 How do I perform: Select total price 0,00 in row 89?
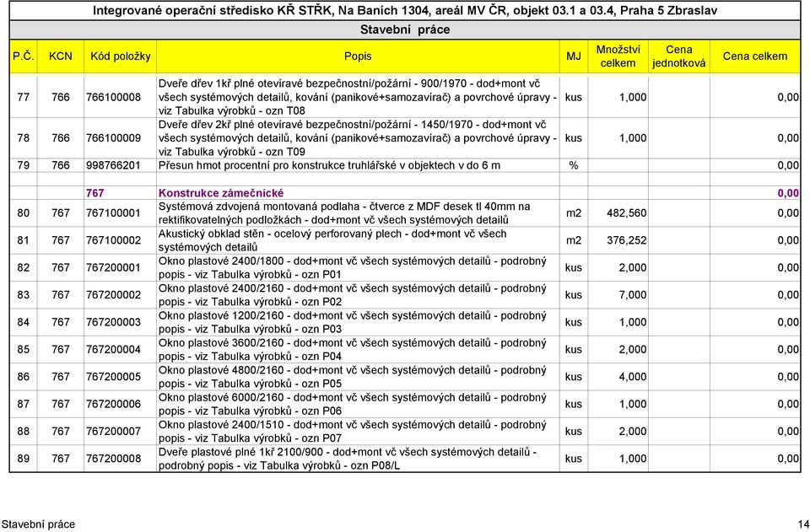(x=788, y=459)
